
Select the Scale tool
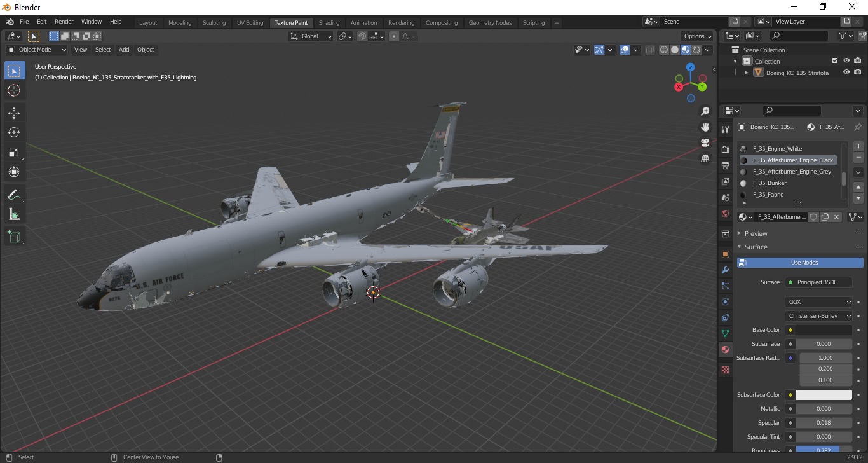(x=15, y=152)
